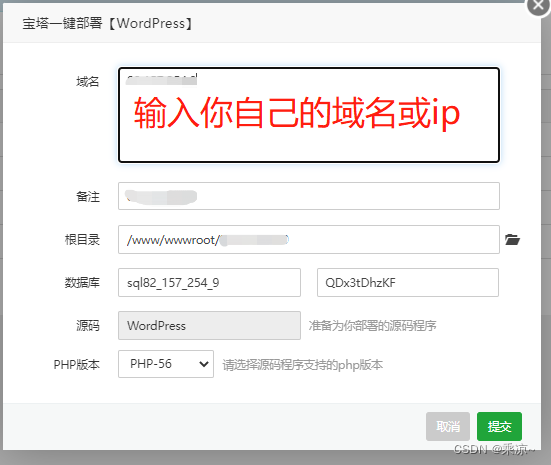The width and height of the screenshot is (551, 465).
Task: Click the database password field QDx3tDhzKF
Action: 408,283
